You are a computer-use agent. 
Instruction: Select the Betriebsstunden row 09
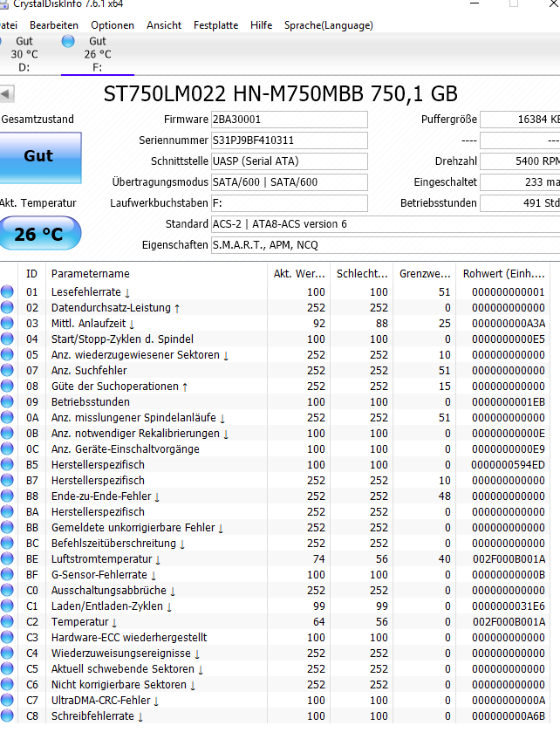point(275,401)
